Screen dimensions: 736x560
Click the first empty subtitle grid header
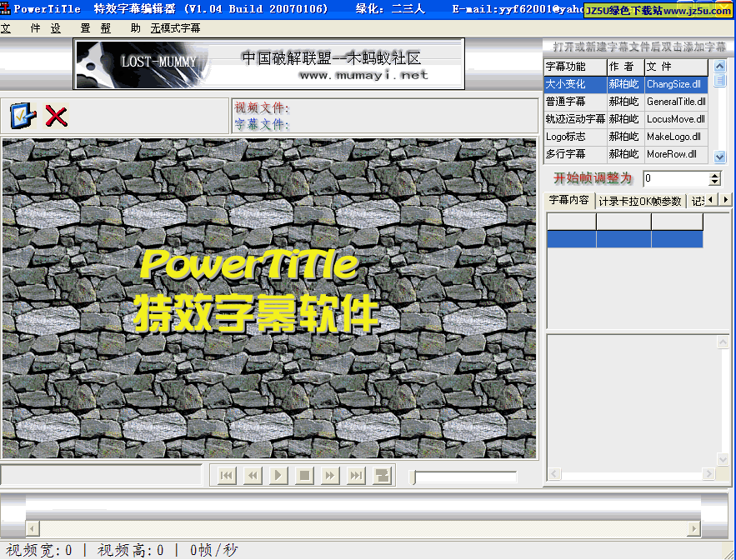571,222
